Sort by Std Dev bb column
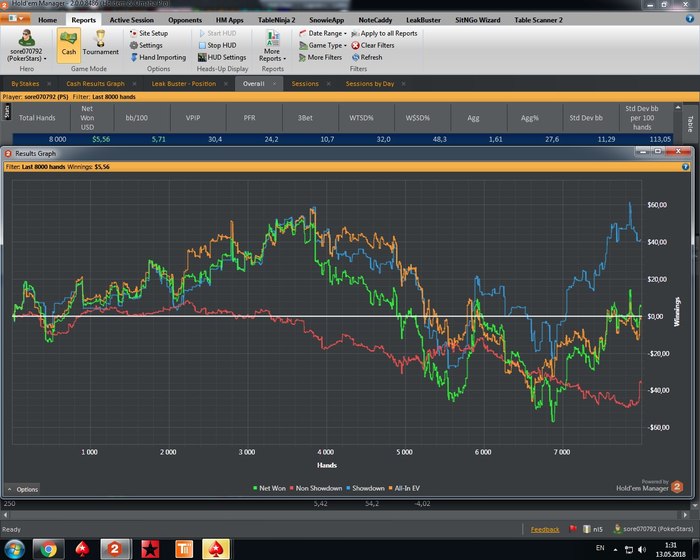The height and width of the screenshot is (560, 700). click(x=586, y=118)
